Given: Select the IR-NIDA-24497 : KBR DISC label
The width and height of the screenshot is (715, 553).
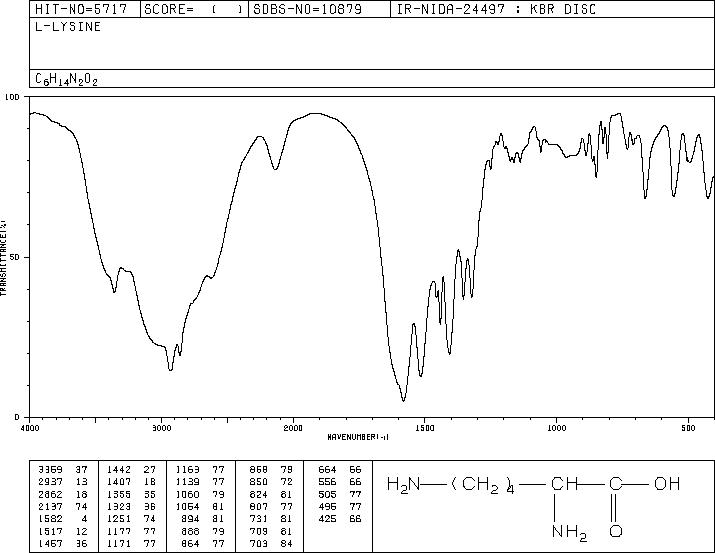Looking at the screenshot, I should tap(496, 9).
